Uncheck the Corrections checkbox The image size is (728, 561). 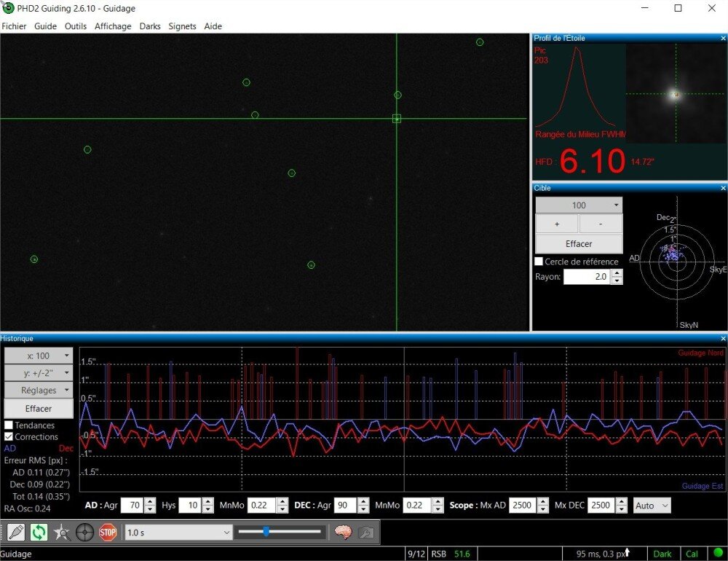(x=10, y=436)
